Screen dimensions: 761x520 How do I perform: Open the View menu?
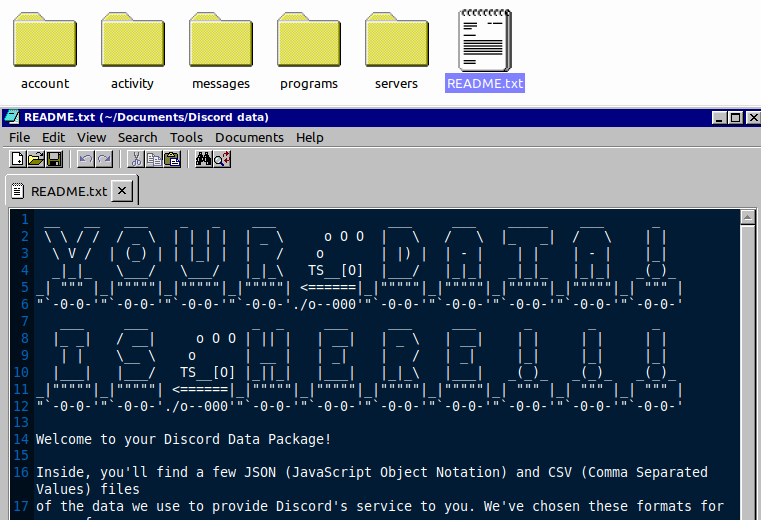coord(92,138)
